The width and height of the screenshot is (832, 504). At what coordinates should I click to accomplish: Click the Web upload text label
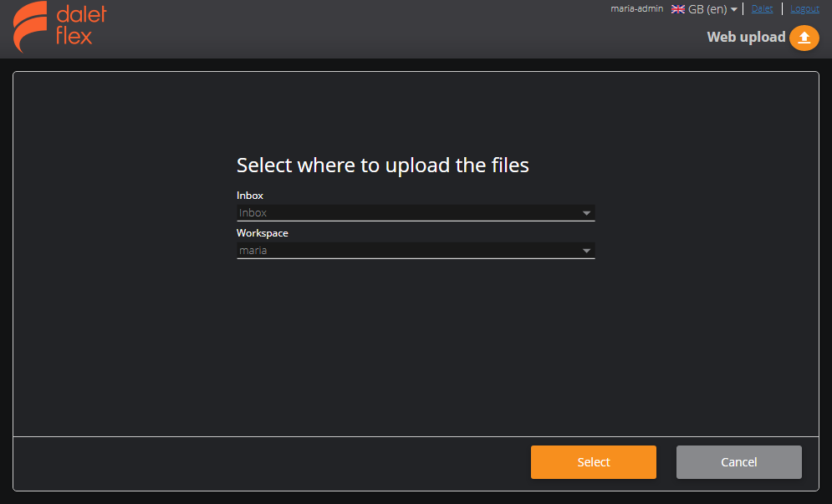pos(746,37)
